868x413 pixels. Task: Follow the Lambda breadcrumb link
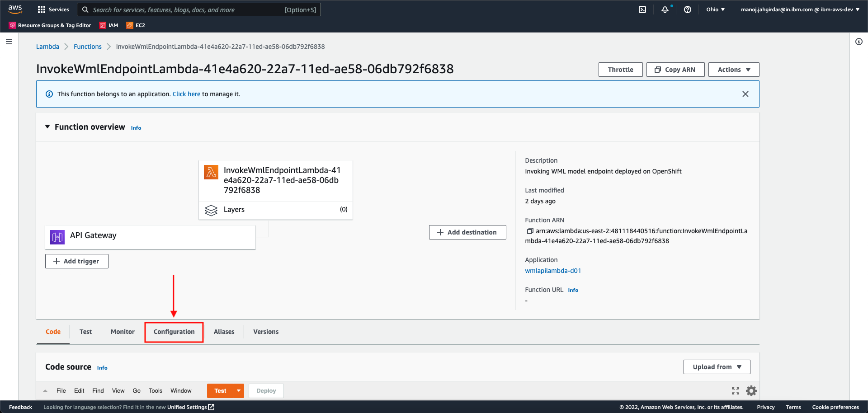(47, 47)
